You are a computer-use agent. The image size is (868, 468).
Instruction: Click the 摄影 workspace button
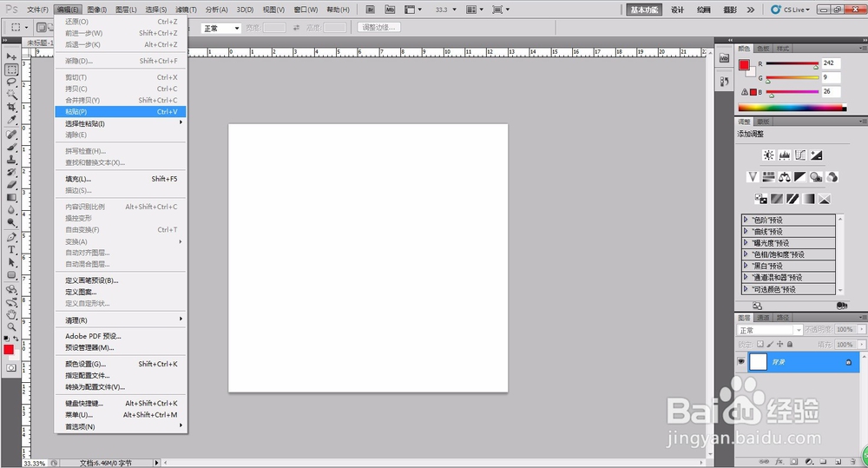click(x=730, y=10)
